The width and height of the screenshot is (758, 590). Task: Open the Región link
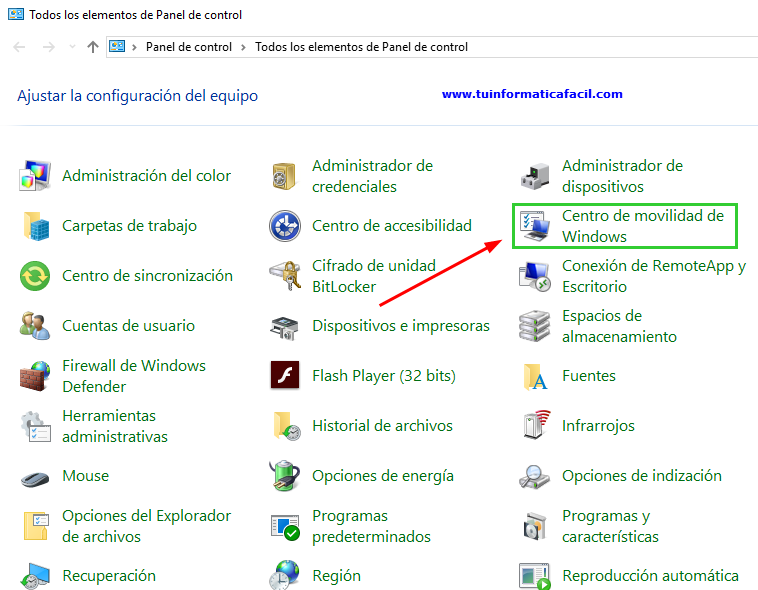(x=336, y=576)
